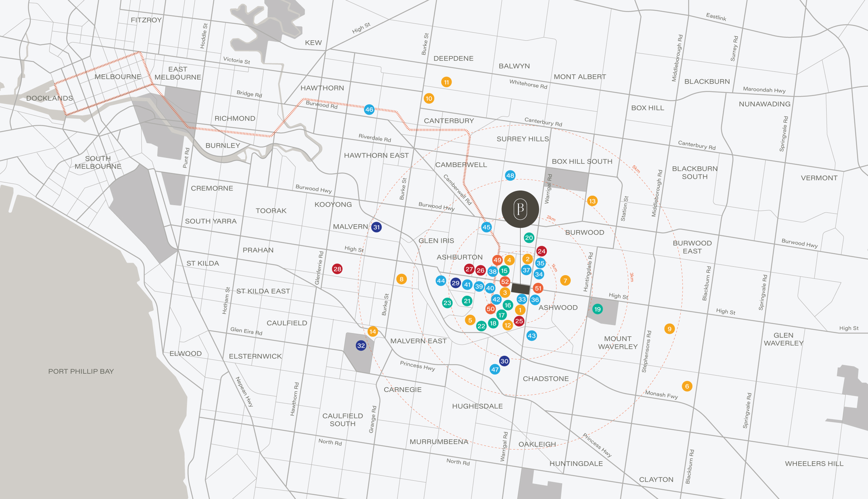This screenshot has width=868, height=499.
Task: Click green marker number 23
Action: pos(447,303)
